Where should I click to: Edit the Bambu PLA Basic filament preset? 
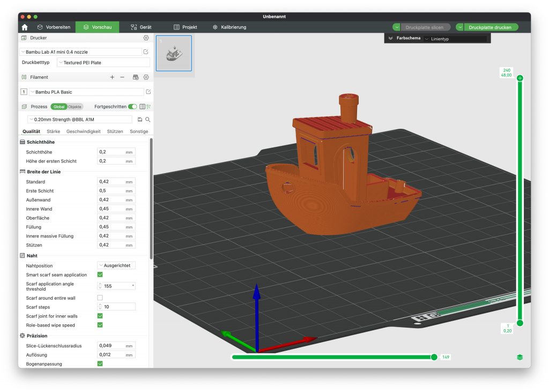click(149, 92)
